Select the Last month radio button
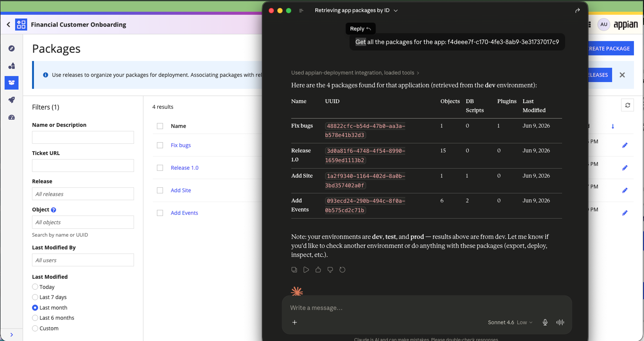This screenshot has height=341, width=644. (x=35, y=308)
